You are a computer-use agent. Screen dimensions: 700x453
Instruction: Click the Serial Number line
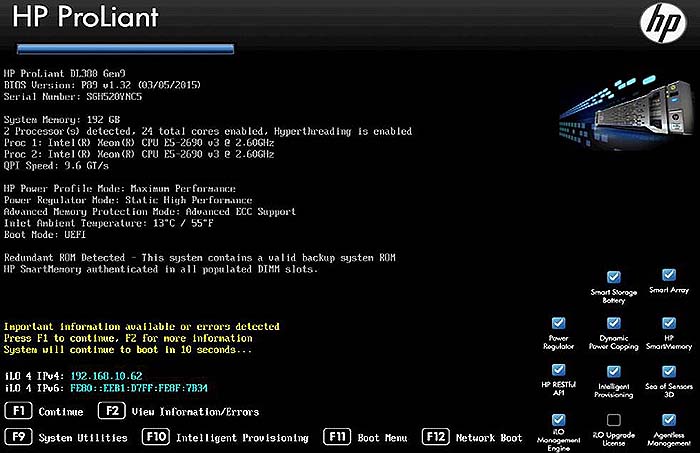(x=73, y=96)
